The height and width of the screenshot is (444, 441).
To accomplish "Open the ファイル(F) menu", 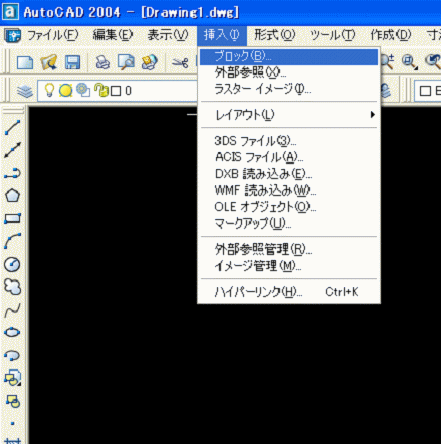I will [53, 35].
